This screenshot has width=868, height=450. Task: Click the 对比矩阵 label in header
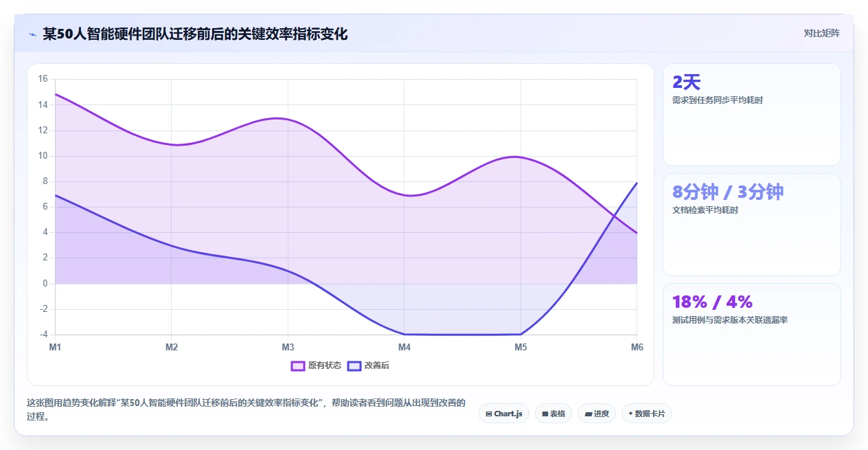[821, 33]
